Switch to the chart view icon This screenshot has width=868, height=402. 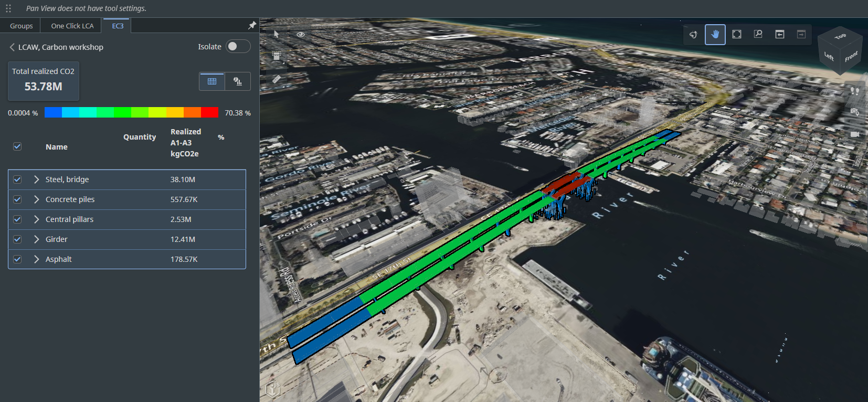pos(238,81)
